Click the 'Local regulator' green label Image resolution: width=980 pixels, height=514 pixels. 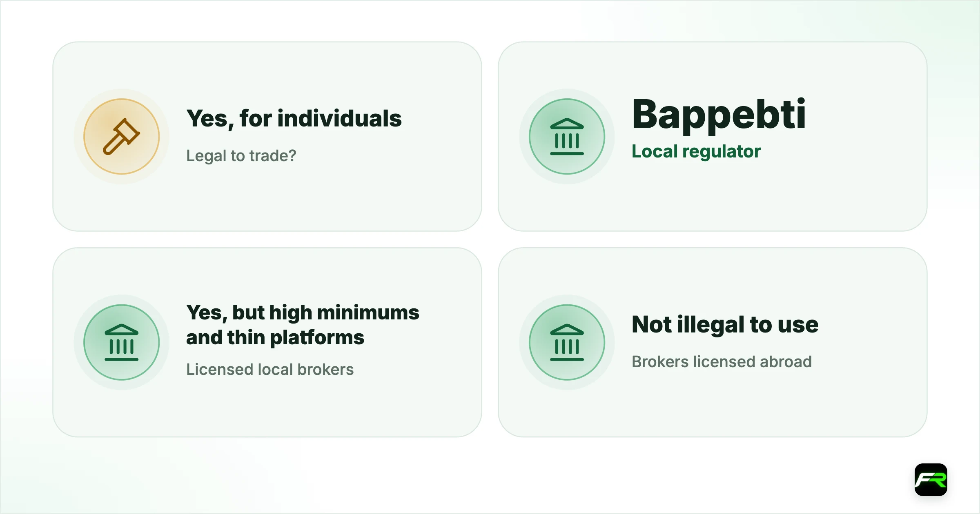click(696, 151)
